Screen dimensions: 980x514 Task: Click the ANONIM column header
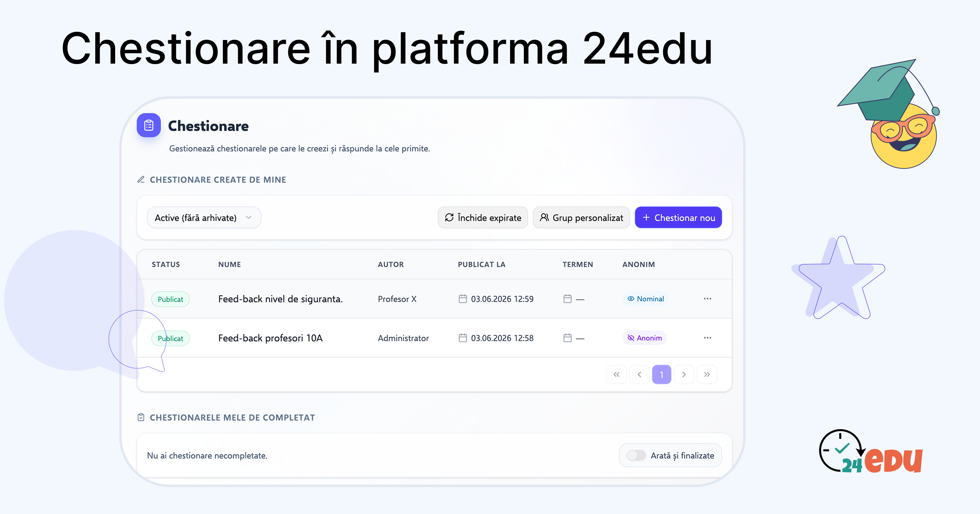[639, 264]
